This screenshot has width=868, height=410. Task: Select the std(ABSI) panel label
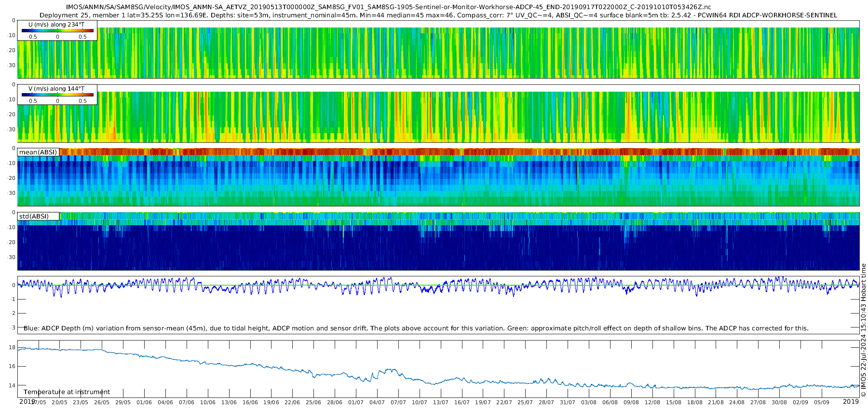click(x=39, y=216)
